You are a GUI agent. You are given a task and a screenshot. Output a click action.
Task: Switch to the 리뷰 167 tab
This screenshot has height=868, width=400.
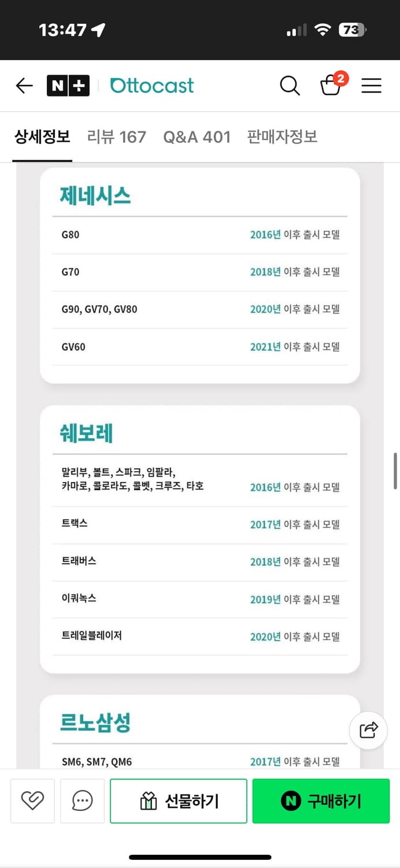[x=116, y=137]
